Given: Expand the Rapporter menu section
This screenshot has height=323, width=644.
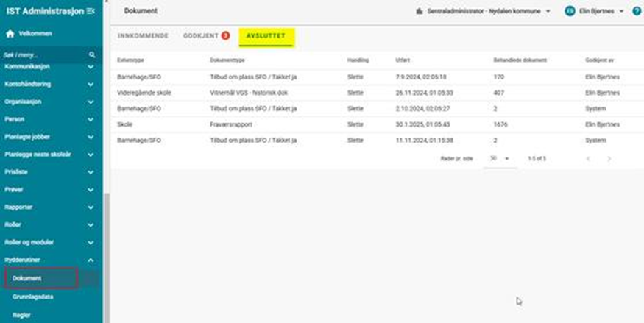Looking at the screenshot, I should click(91, 207).
